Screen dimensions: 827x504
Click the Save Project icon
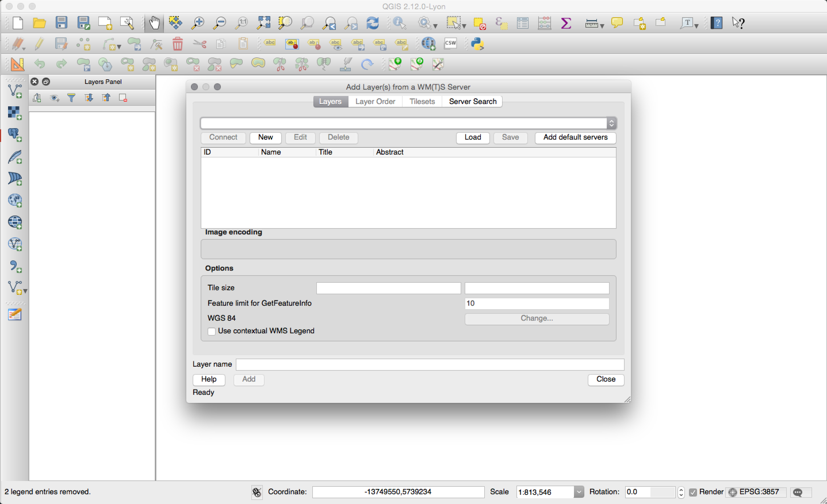click(62, 23)
